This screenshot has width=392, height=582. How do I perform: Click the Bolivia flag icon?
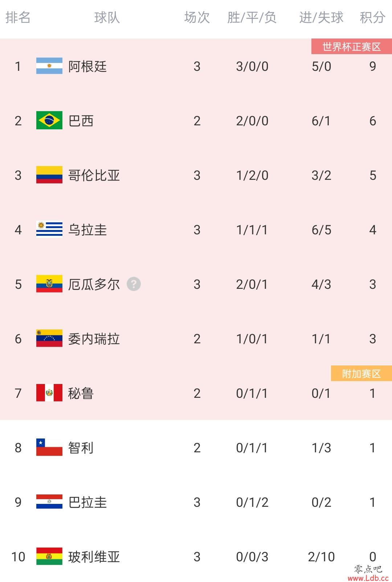click(x=49, y=557)
